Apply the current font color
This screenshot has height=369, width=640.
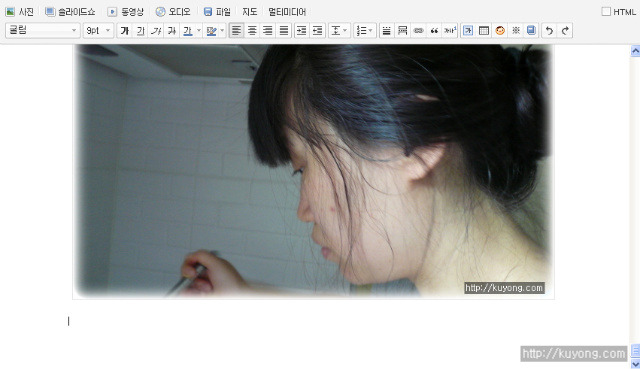point(187,31)
